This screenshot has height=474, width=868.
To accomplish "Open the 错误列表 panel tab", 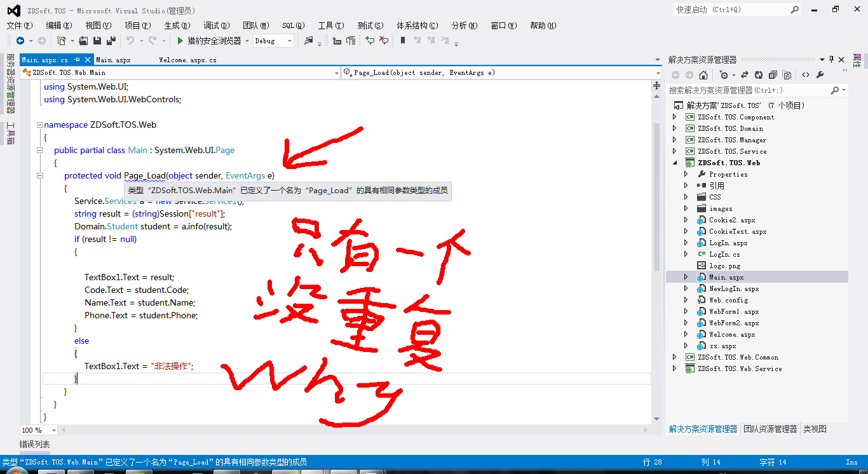I will 34,445.
